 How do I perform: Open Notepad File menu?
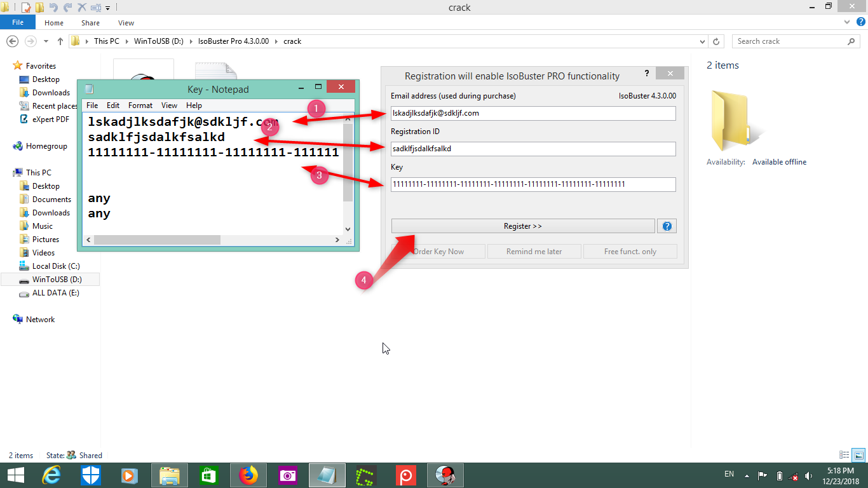point(92,105)
